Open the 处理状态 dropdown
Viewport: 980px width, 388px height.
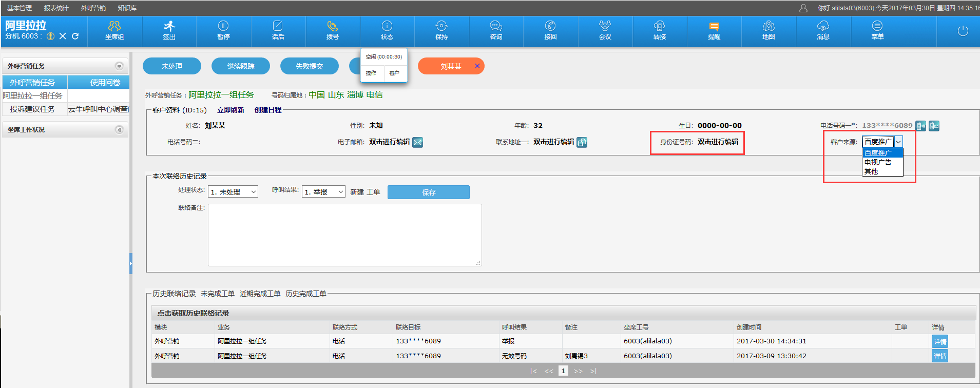click(233, 192)
